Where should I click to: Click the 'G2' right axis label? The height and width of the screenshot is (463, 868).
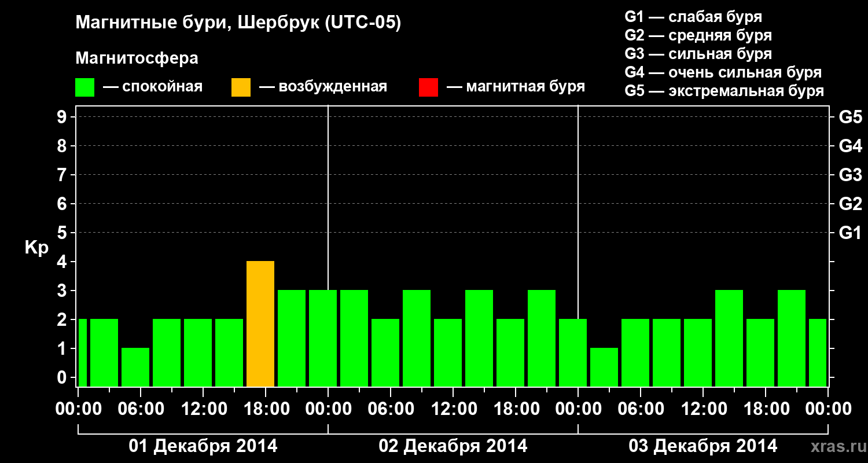(850, 204)
